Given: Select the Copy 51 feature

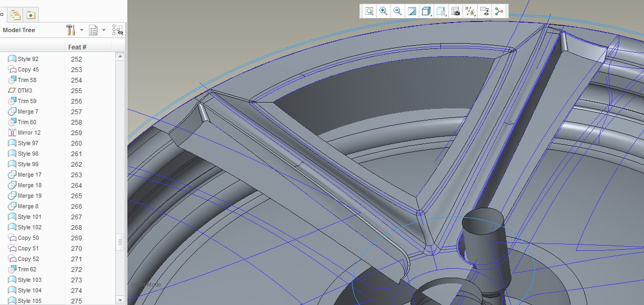Looking at the screenshot, I should click(x=23, y=248).
